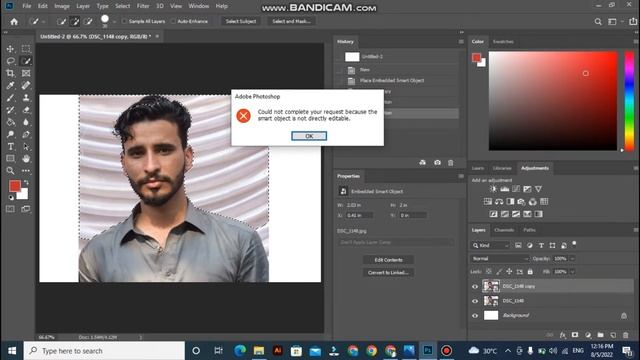
Task: Hide the DSC_1148 copy layer
Action: tap(475, 287)
